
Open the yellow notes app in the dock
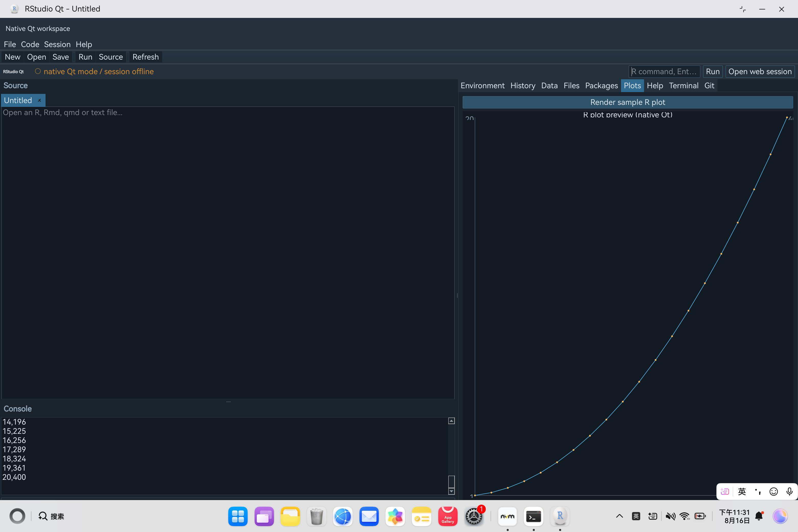pos(422,516)
